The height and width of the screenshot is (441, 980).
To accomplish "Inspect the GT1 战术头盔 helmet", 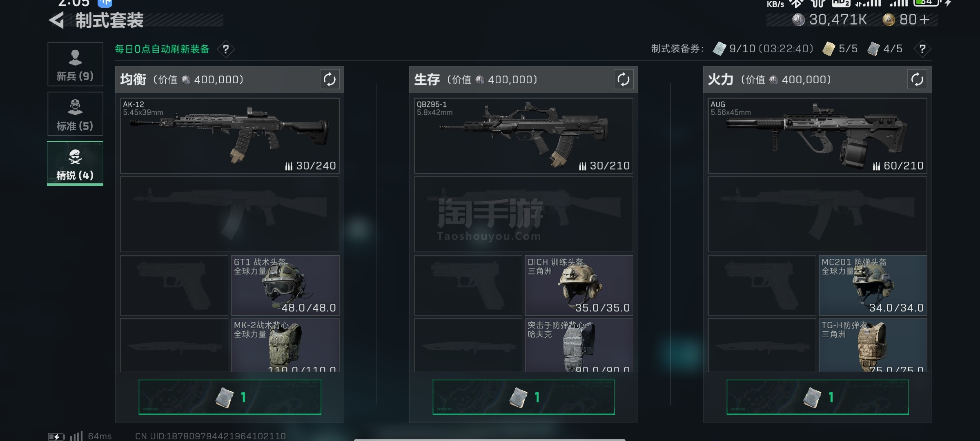I will coord(285,285).
